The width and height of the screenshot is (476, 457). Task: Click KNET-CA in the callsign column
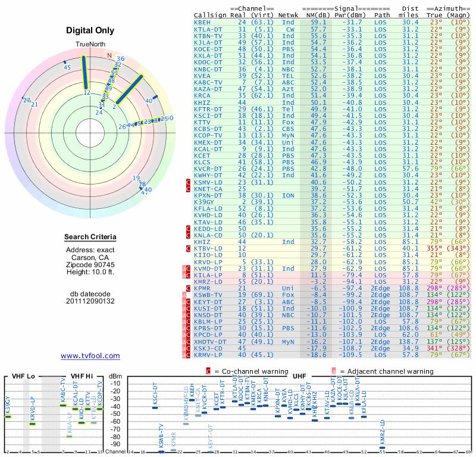pos(208,189)
